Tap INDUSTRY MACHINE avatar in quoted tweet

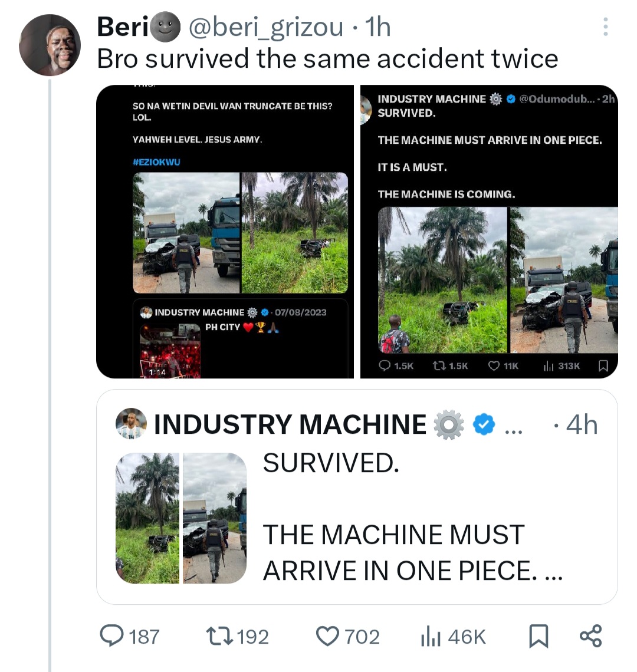131,423
